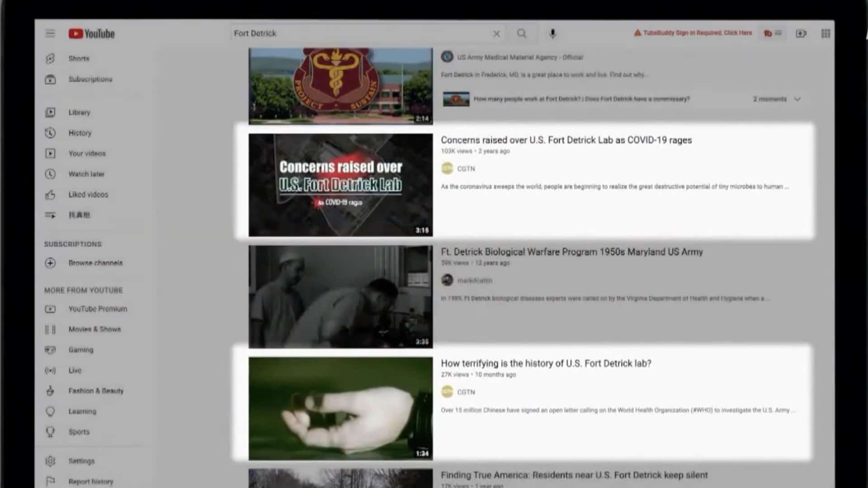868x488 pixels.
Task: Open Settings gear in sidebar
Action: click(50, 461)
